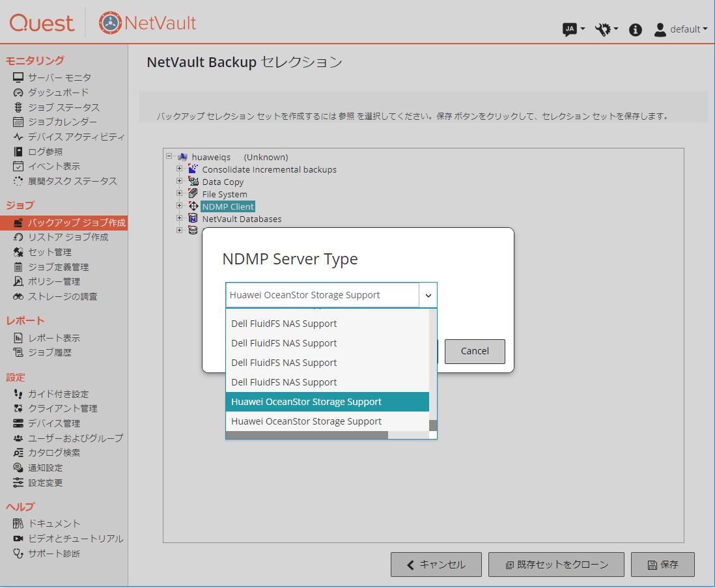Click the イベント表示 icon
715x588 pixels.
pyautogui.click(x=18, y=166)
